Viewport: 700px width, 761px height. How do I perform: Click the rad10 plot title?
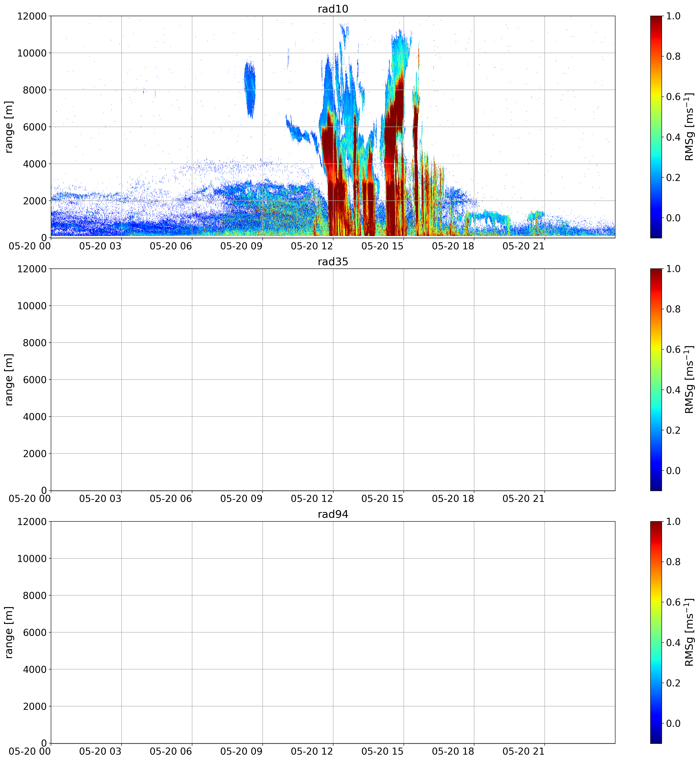(x=333, y=9)
